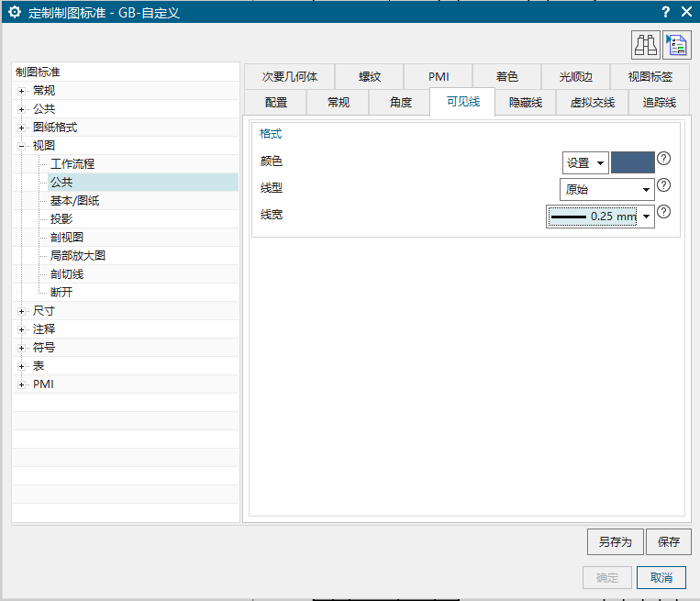Click the 格式 group heading
This screenshot has height=601, width=700.
click(x=271, y=134)
